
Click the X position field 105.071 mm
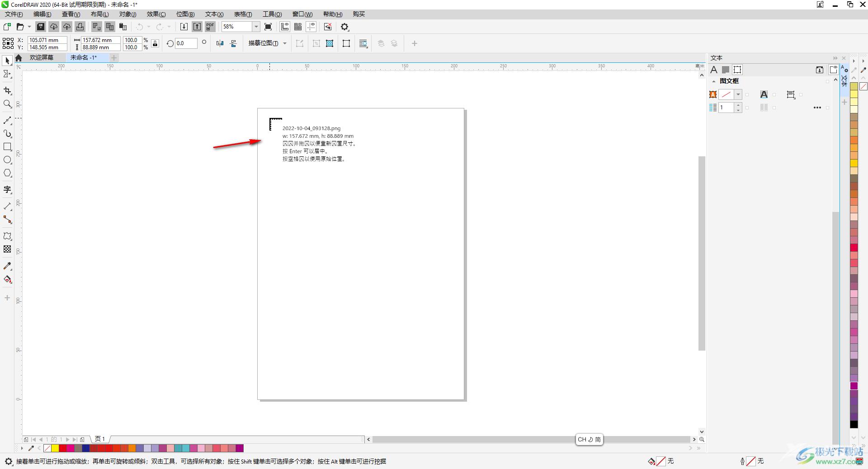pyautogui.click(x=47, y=40)
